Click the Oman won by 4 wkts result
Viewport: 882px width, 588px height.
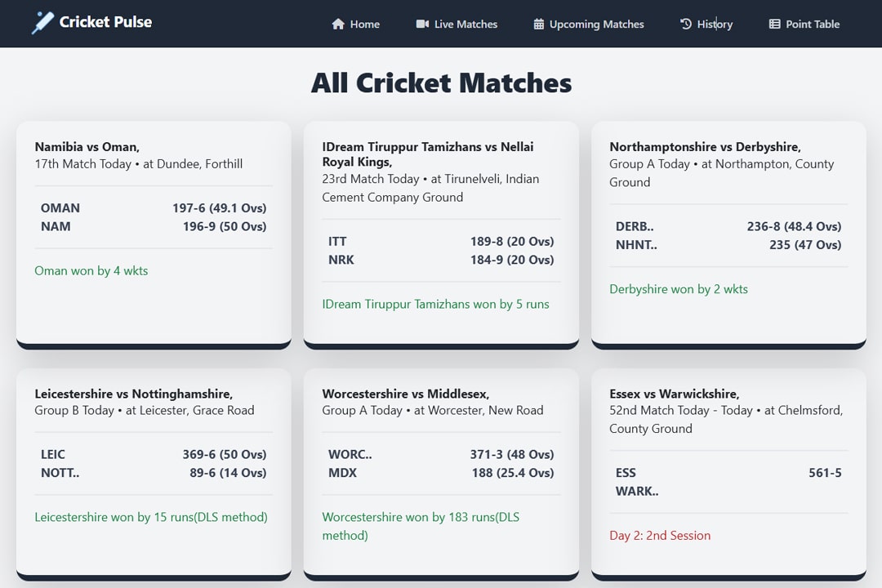click(x=91, y=271)
